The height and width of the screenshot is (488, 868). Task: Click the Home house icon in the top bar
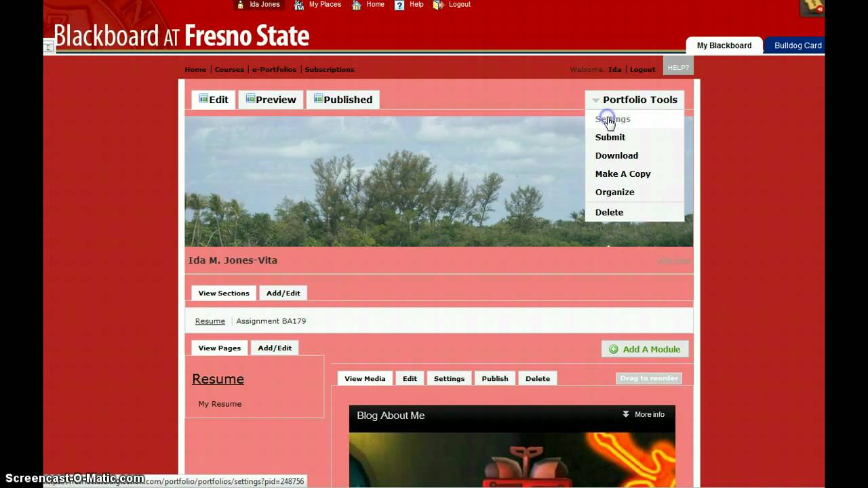[357, 5]
